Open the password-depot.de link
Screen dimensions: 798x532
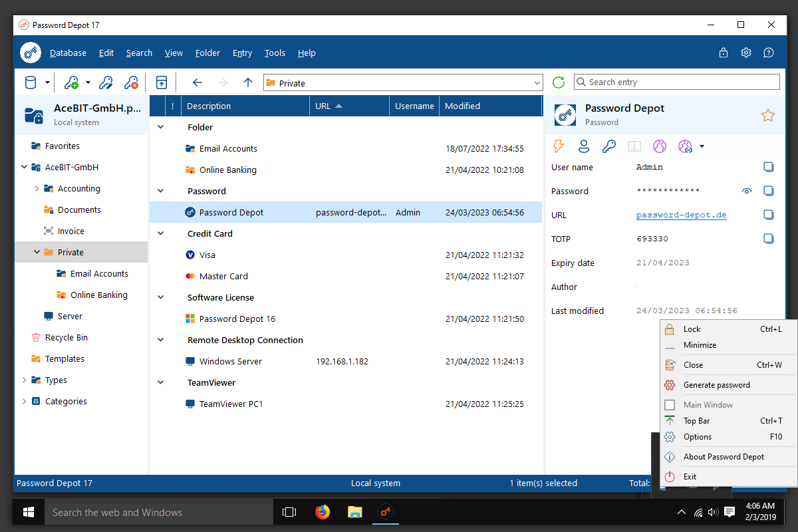coord(681,215)
